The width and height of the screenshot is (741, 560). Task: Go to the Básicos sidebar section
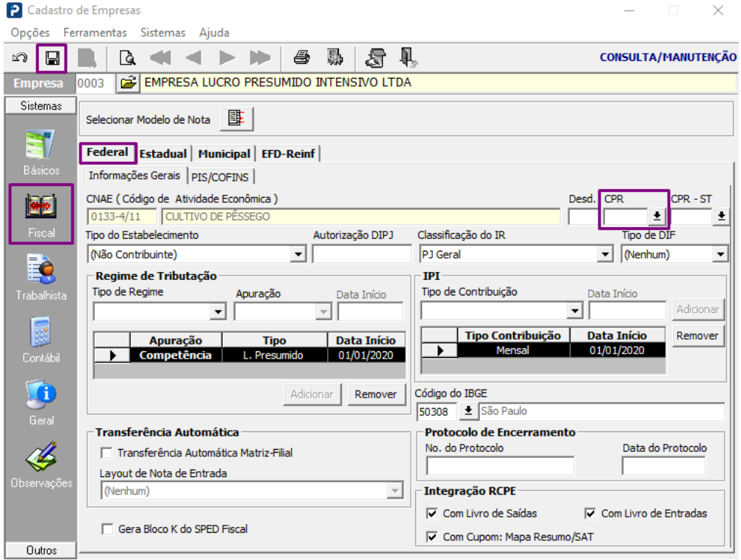41,152
